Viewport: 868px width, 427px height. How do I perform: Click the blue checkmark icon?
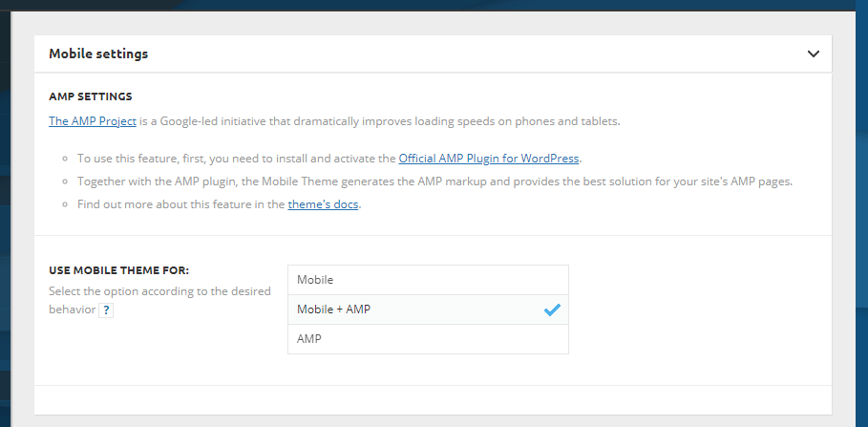[x=552, y=310]
